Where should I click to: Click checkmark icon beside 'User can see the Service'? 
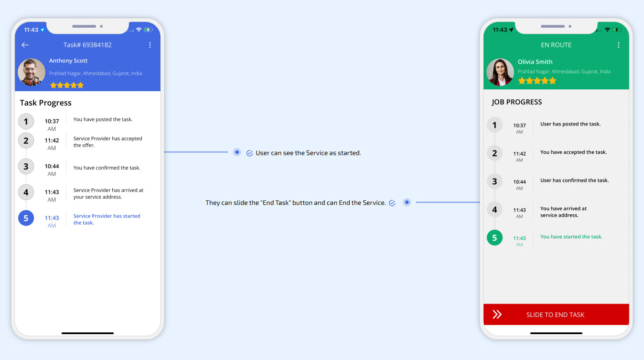(x=250, y=153)
